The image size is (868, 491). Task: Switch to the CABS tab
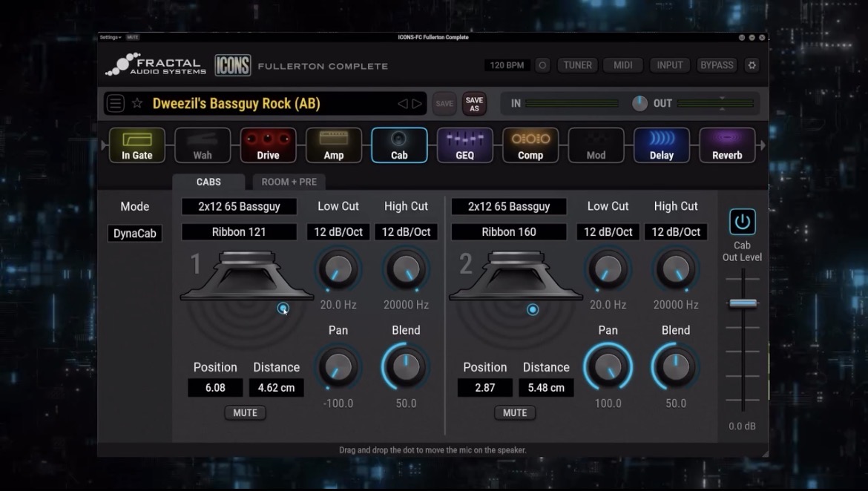click(x=208, y=182)
